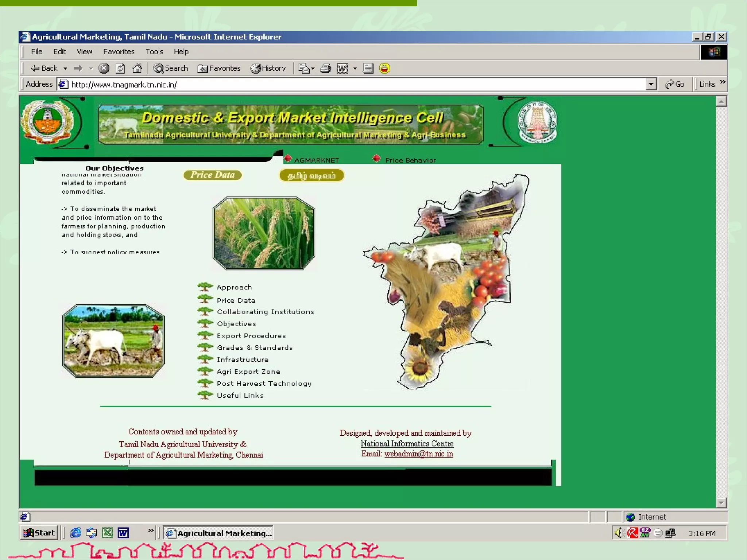Viewport: 747px width, 560px height.
Task: Click the Refresh page icon
Action: pyautogui.click(x=120, y=68)
